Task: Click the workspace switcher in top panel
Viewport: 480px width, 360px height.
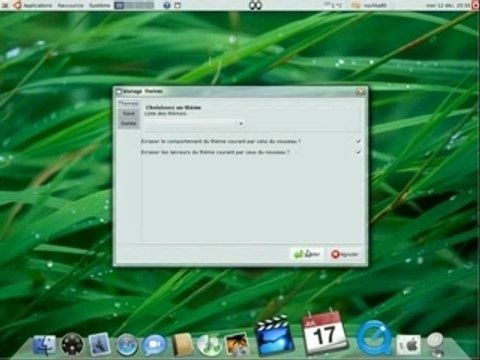Action: (134, 5)
